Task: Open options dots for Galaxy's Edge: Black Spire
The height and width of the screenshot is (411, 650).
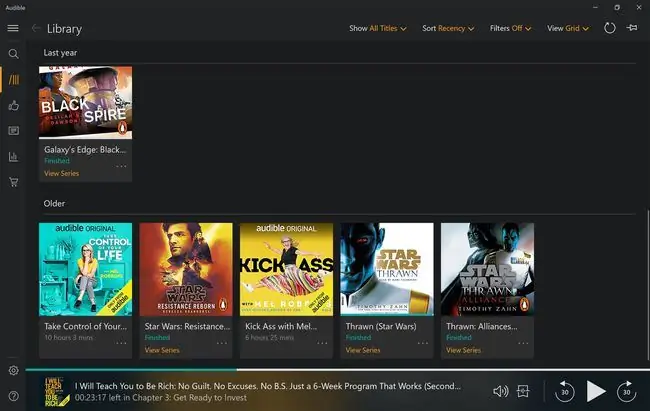Action: tap(121, 166)
